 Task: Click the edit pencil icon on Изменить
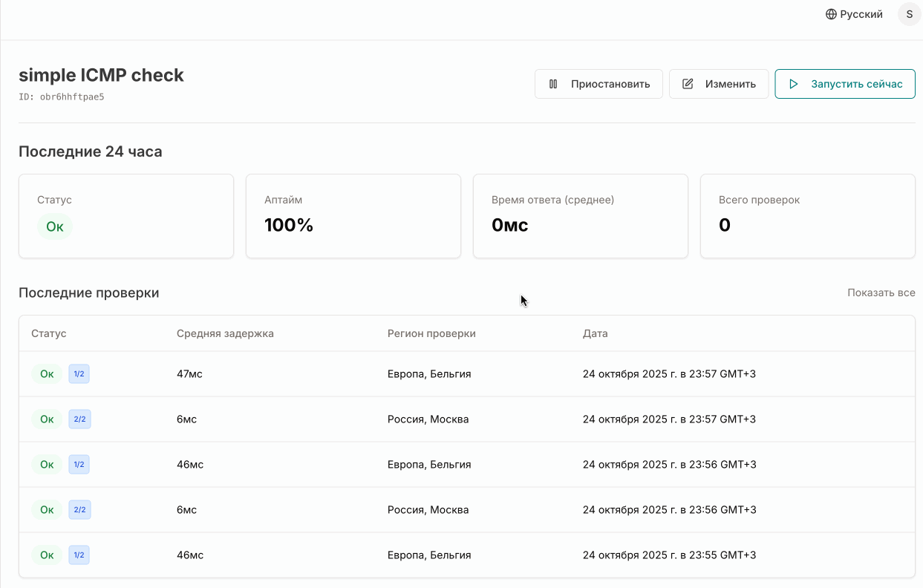click(x=688, y=84)
